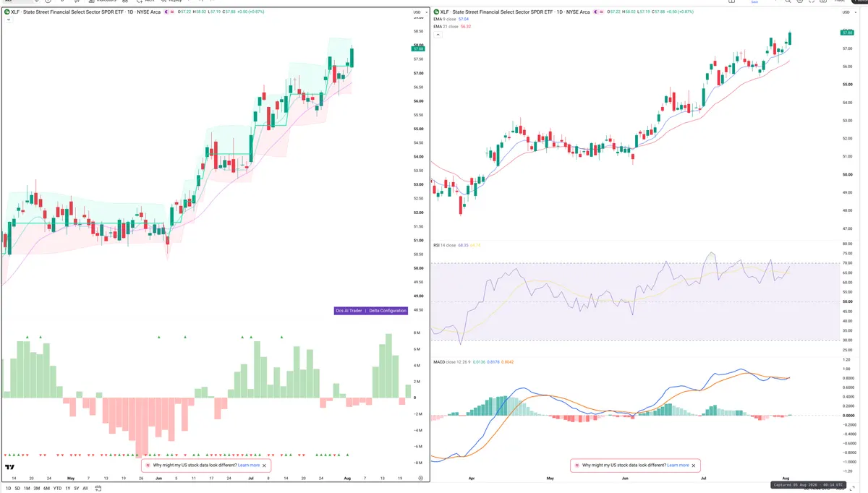
Task: Click XLF symbol title on right chart
Action: 515,12
